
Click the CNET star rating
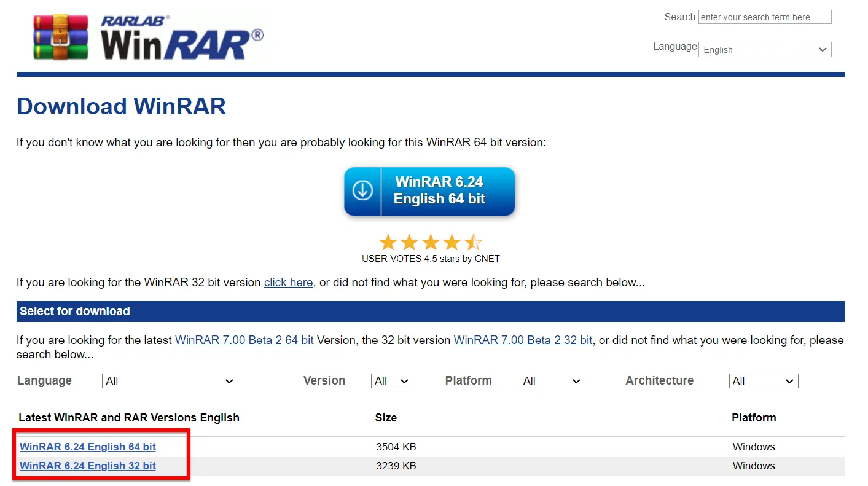(431, 242)
